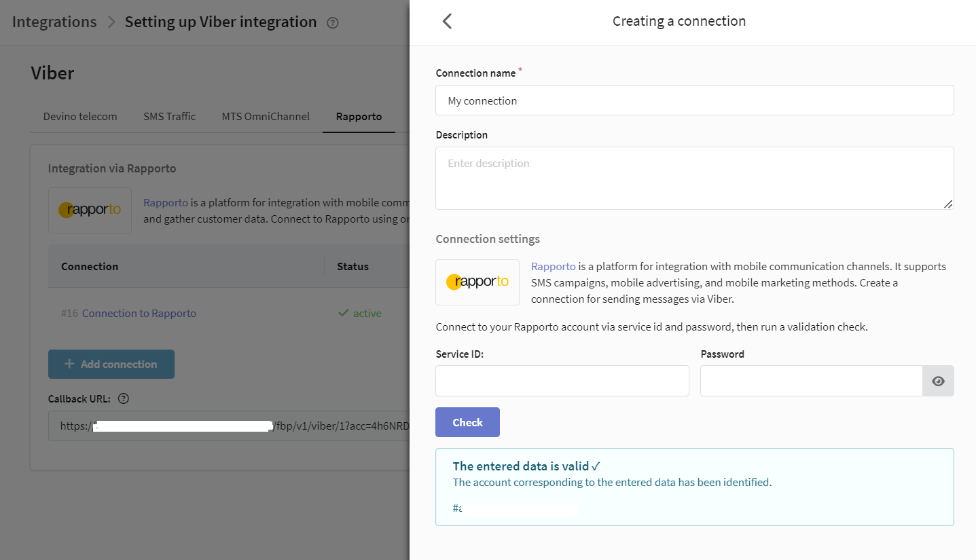Open MTS OmniChannel tab

266,116
